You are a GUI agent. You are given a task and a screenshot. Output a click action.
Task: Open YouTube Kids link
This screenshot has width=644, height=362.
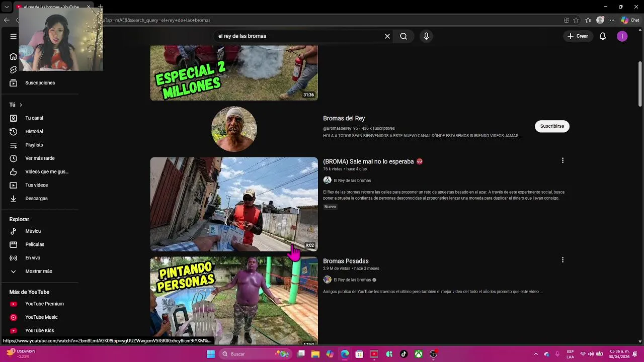pos(40,330)
